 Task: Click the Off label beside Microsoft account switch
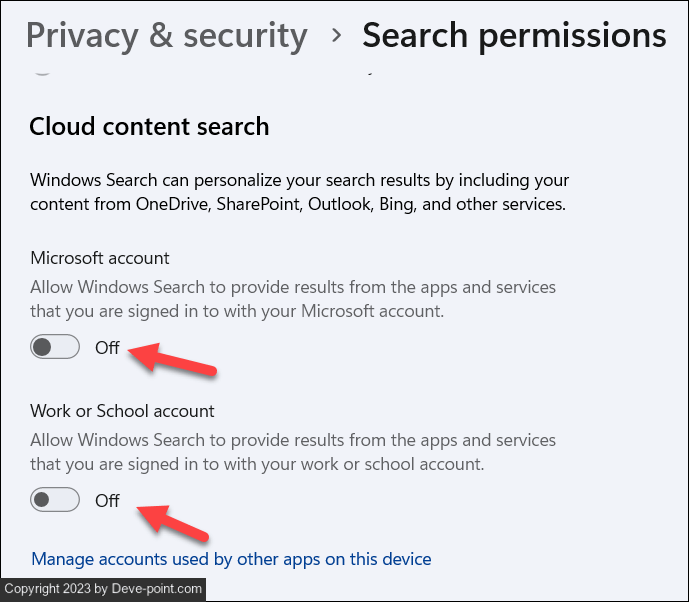pyautogui.click(x=107, y=348)
